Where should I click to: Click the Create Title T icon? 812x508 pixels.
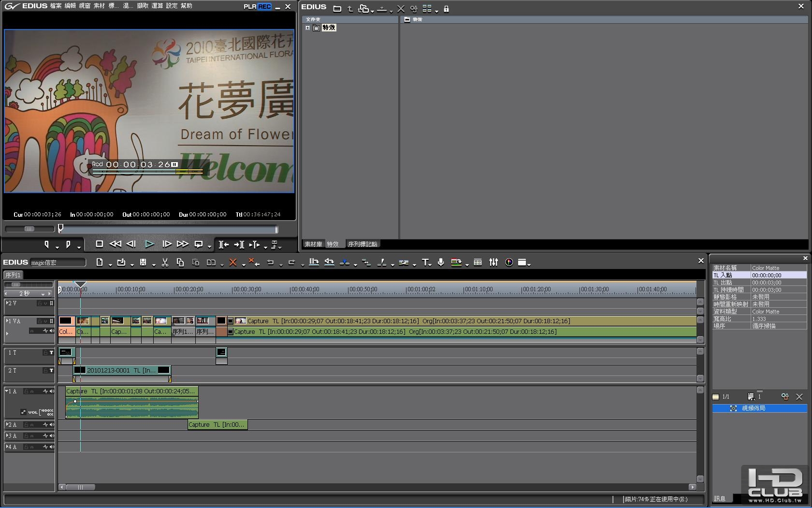(425, 262)
